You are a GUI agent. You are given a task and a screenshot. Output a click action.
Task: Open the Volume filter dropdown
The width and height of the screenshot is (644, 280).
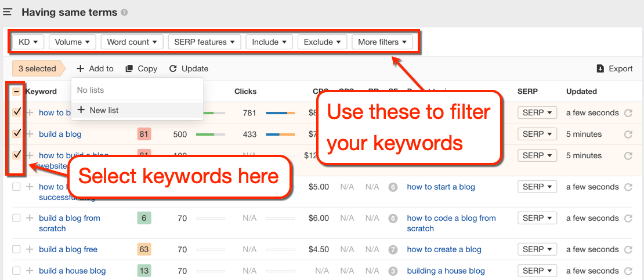click(x=73, y=42)
